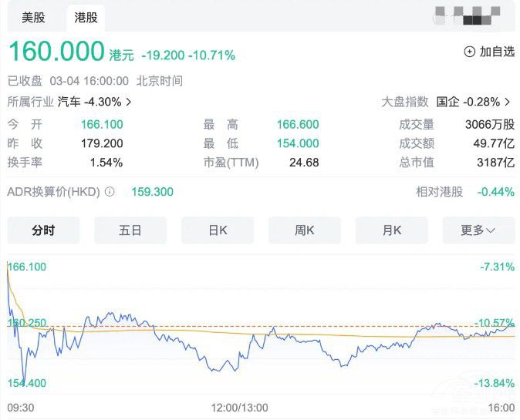Select the 分时 chart view
Image resolution: width=520 pixels, height=420 pixels.
(43, 230)
